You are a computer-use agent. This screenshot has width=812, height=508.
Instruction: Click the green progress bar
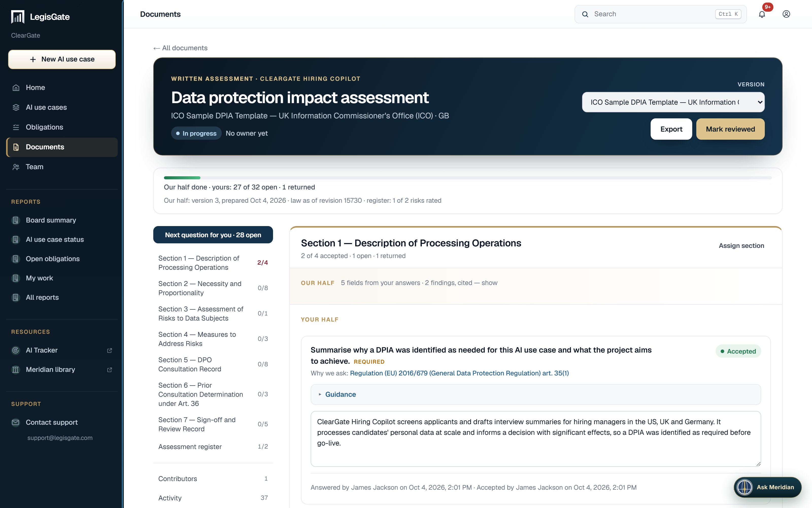coord(182,178)
